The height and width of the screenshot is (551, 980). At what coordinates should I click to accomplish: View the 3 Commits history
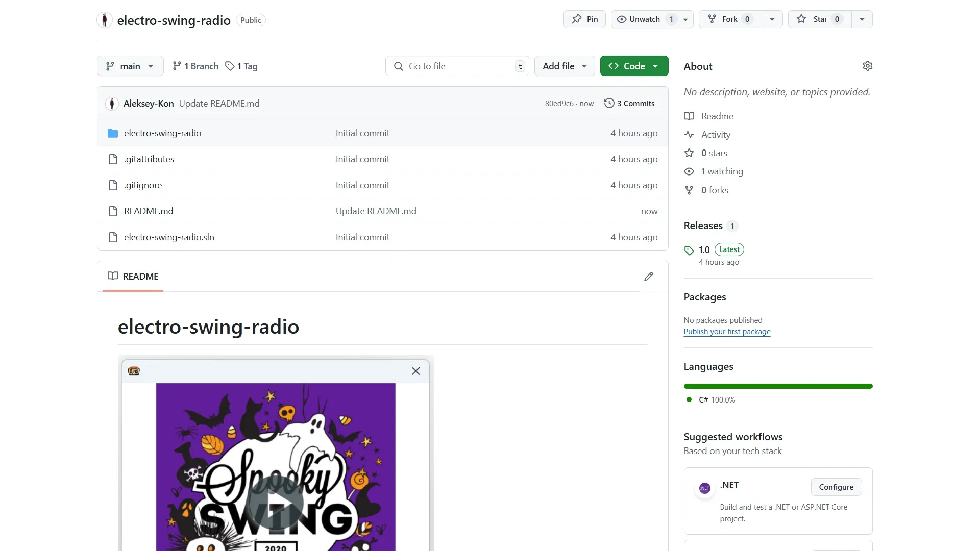(x=629, y=103)
